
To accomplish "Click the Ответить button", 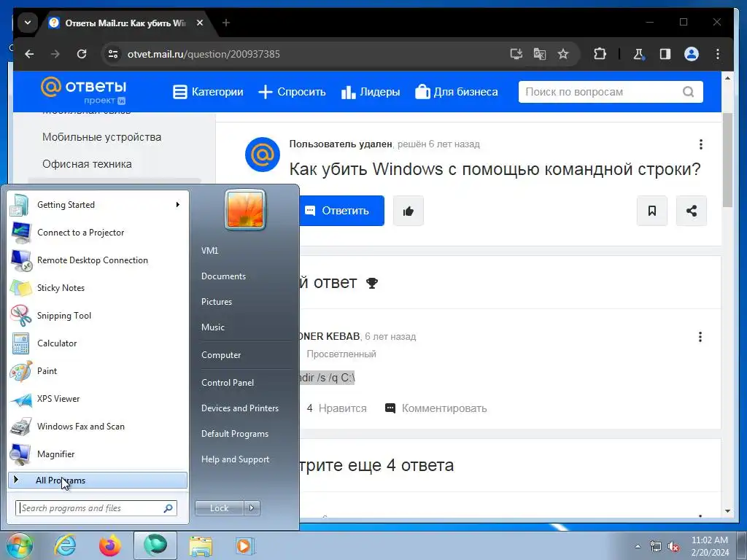I will [341, 211].
